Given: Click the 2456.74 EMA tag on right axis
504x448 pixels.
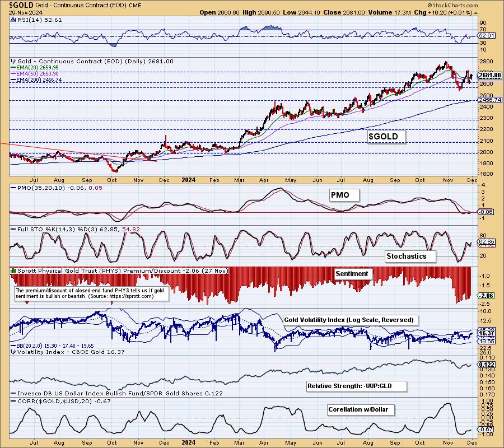Looking at the screenshot, I should click(489, 100).
